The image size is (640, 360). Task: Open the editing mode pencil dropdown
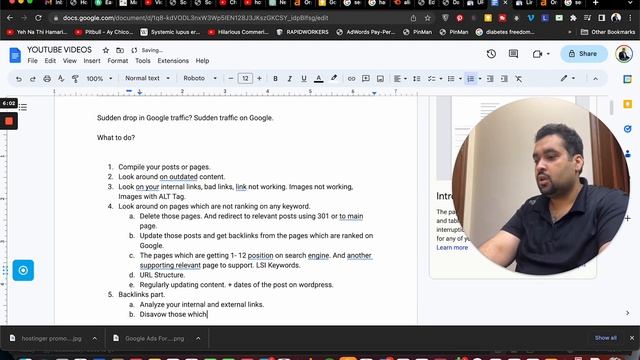(567, 78)
